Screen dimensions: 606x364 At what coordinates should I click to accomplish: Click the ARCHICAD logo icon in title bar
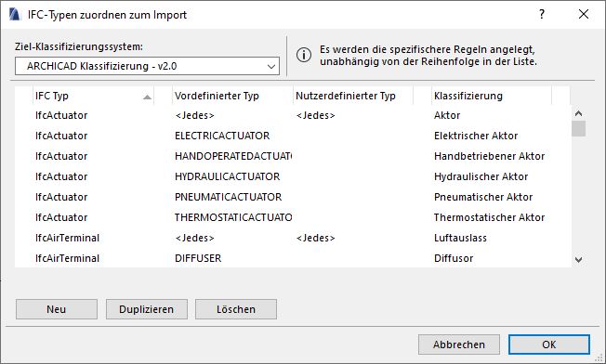tap(14, 15)
